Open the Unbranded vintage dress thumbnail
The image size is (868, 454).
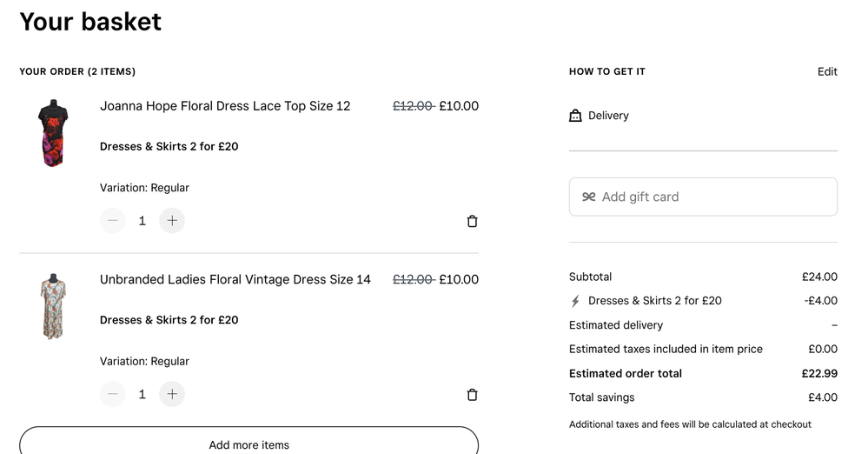(x=54, y=306)
